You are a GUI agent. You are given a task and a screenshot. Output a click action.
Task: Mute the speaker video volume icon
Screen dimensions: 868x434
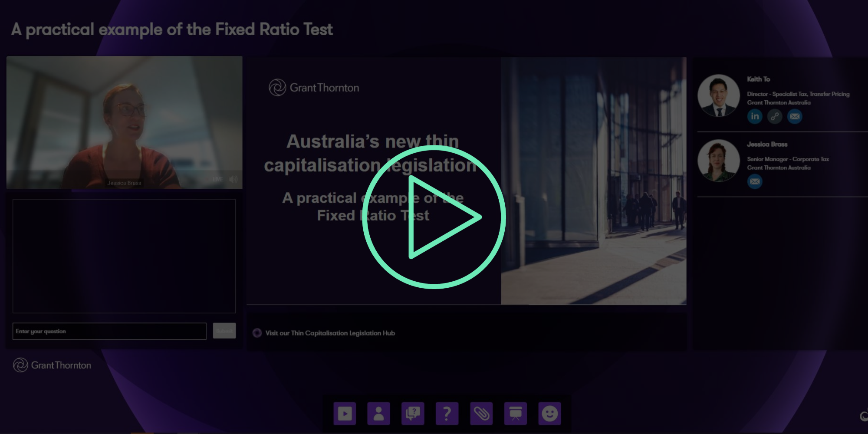(x=233, y=179)
